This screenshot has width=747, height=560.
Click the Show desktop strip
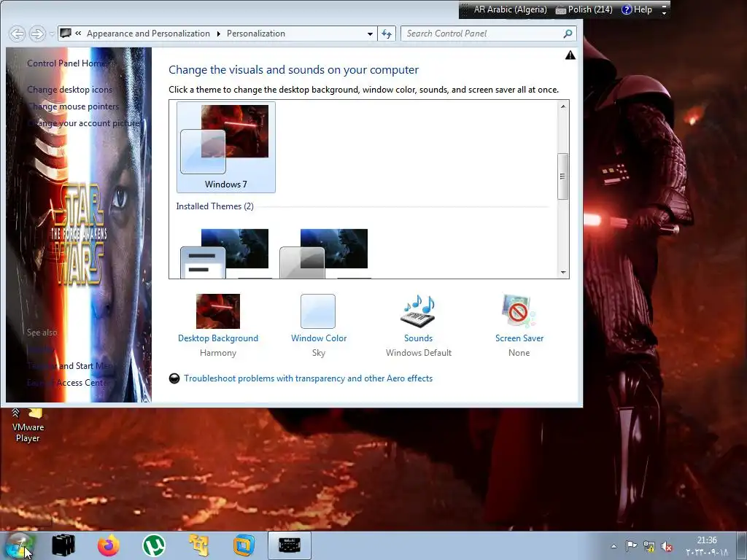click(x=742, y=545)
